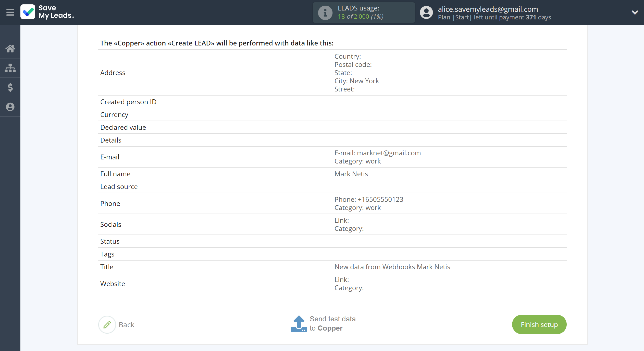Click the Back link
This screenshot has width=644, height=351.
click(x=127, y=325)
